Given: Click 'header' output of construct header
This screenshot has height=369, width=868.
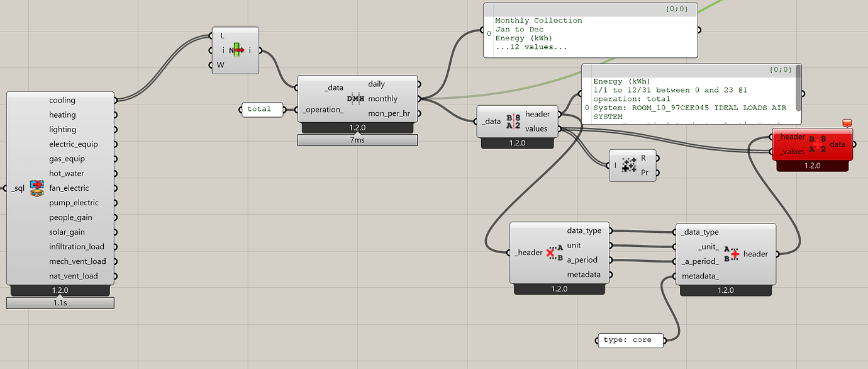Looking at the screenshot, I should (755, 254).
